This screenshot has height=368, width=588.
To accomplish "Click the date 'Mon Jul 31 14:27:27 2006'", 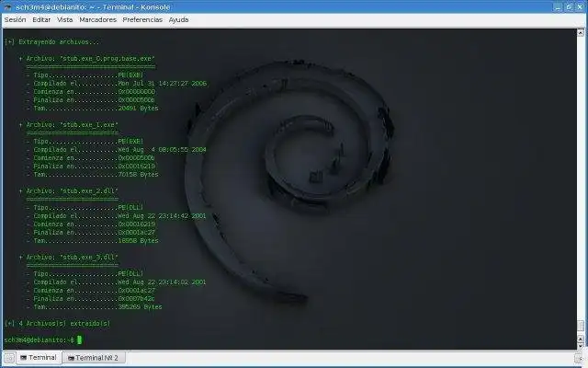I will (163, 84).
